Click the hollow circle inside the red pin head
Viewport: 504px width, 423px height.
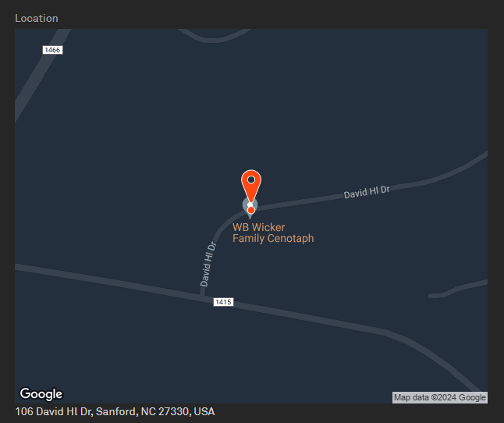point(251,180)
